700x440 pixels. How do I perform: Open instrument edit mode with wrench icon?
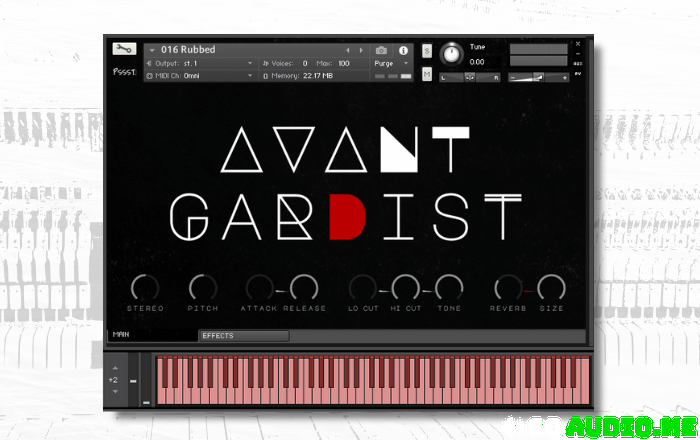click(124, 50)
